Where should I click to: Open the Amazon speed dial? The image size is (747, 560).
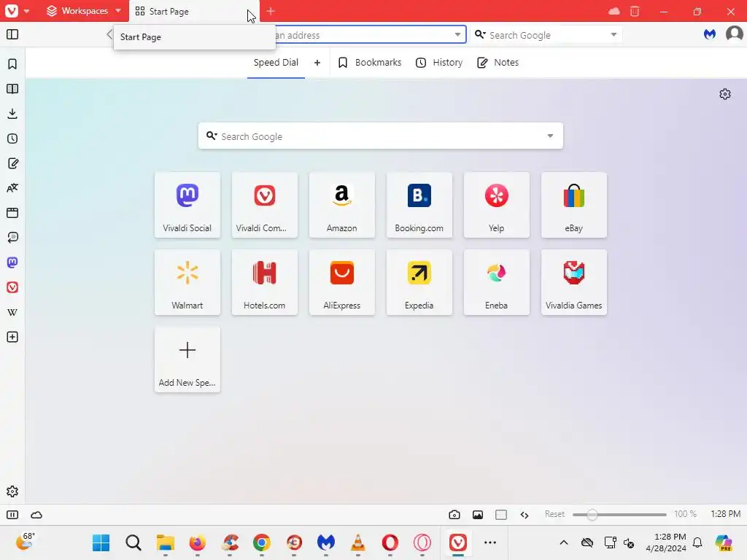[342, 205]
